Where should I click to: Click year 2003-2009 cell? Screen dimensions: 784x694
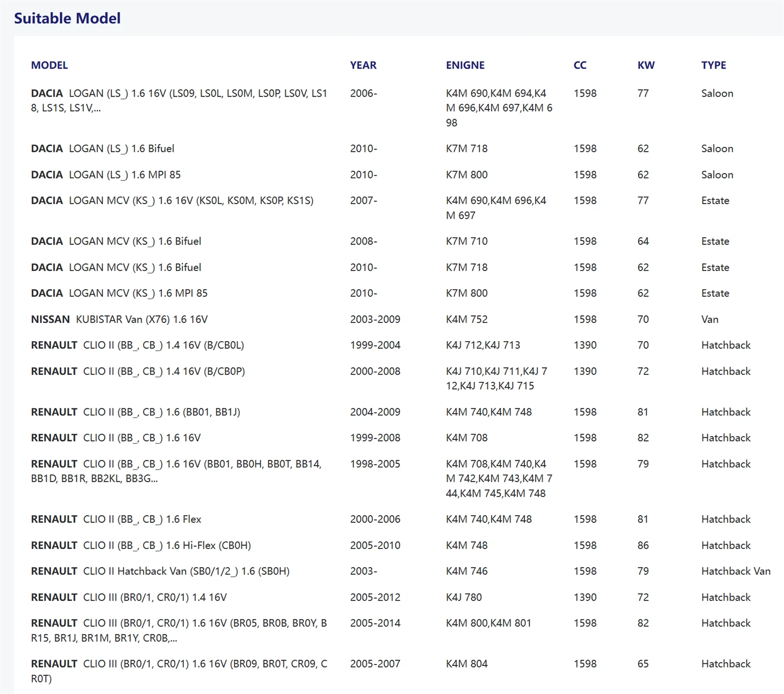click(x=375, y=320)
